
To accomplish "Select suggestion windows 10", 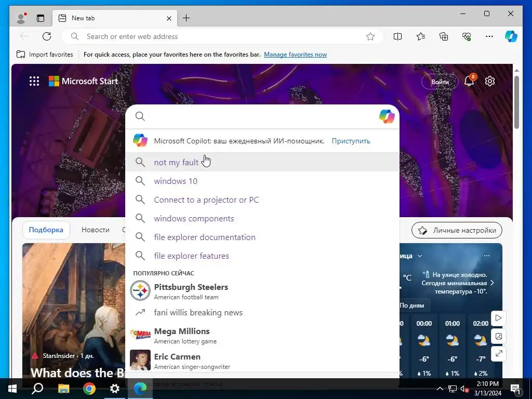I will coord(262,181).
